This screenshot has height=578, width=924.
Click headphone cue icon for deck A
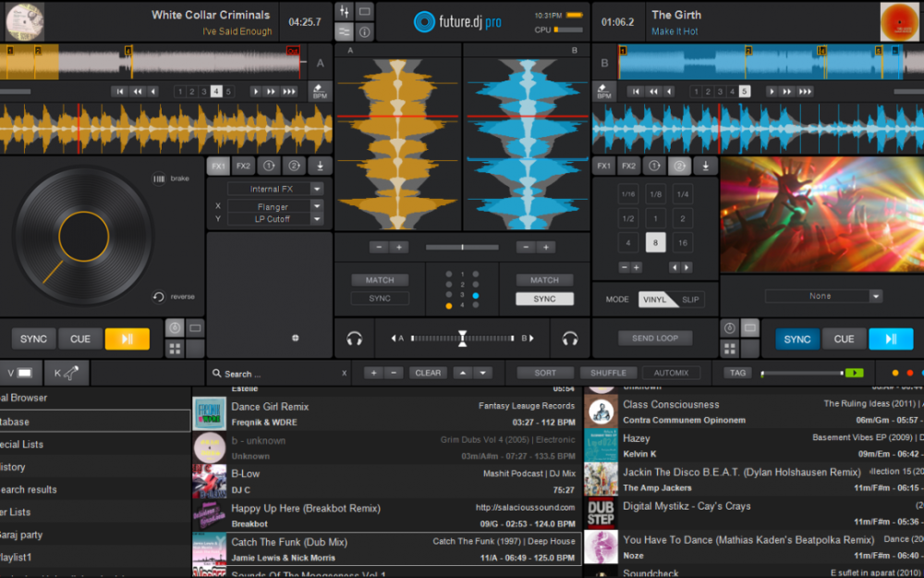[x=354, y=339]
